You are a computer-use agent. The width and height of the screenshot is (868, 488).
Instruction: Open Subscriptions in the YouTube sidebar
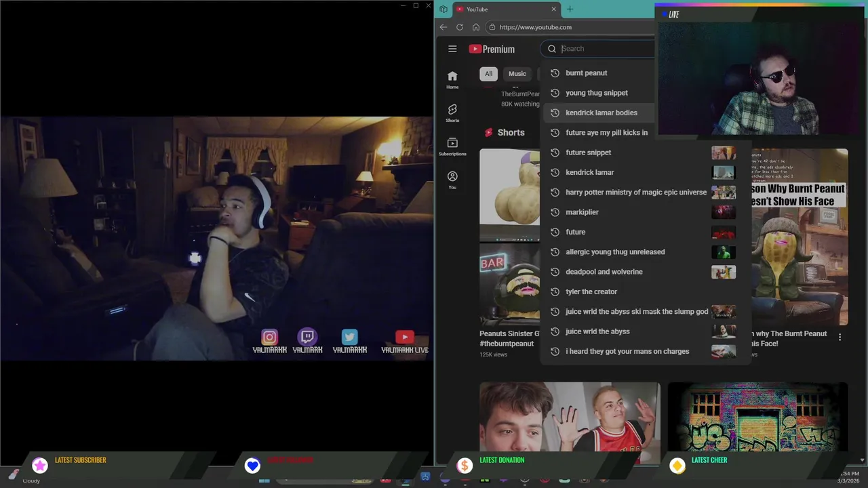click(452, 146)
